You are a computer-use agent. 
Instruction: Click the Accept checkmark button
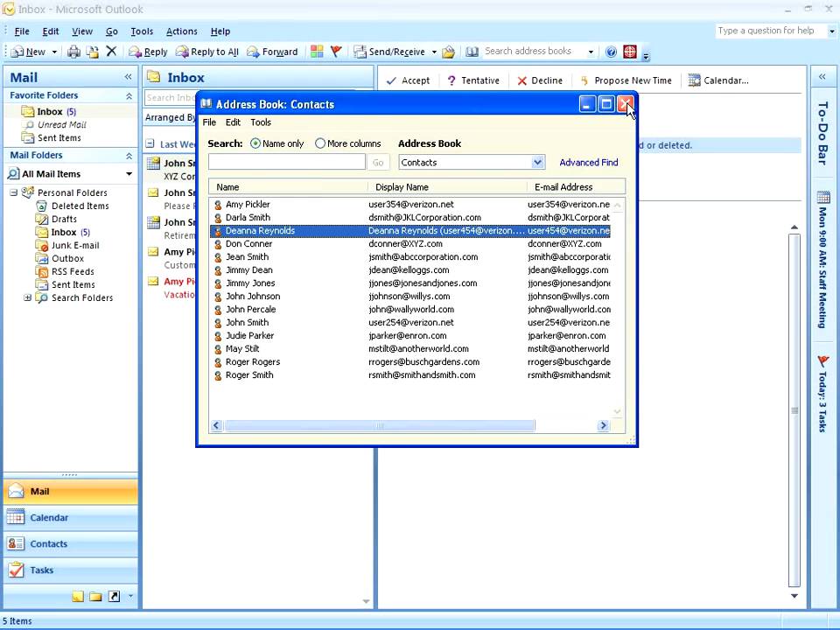click(x=408, y=80)
